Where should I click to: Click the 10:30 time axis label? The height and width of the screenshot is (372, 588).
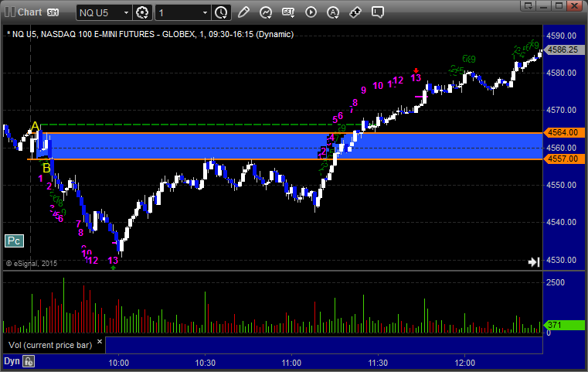click(205, 363)
